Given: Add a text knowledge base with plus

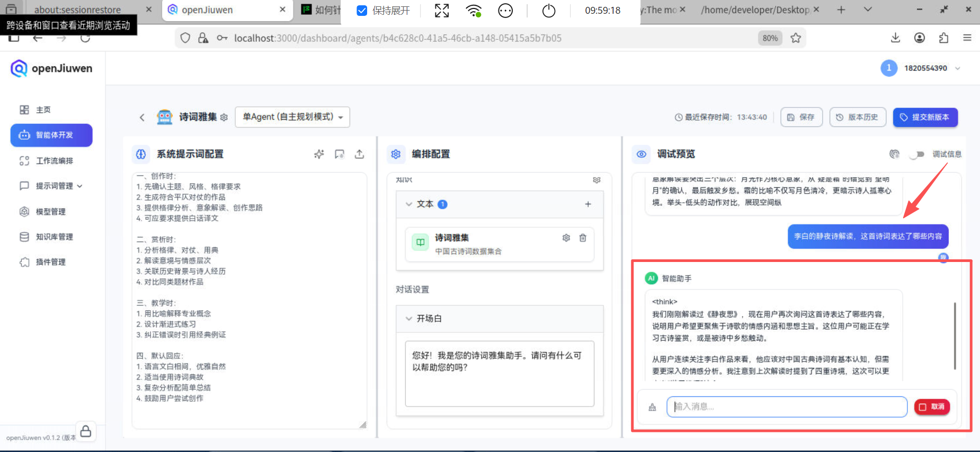Looking at the screenshot, I should coord(588,204).
